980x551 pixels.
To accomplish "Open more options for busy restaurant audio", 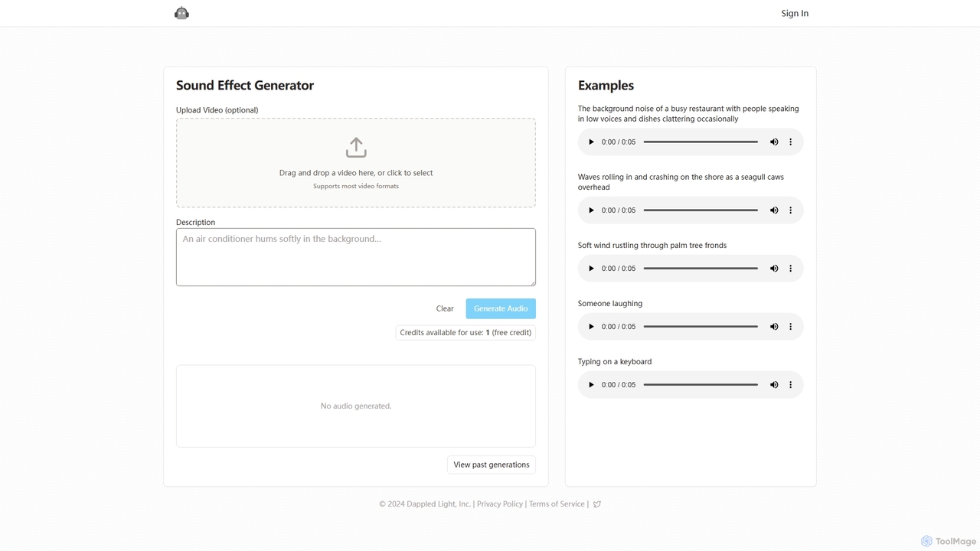I will pos(791,142).
